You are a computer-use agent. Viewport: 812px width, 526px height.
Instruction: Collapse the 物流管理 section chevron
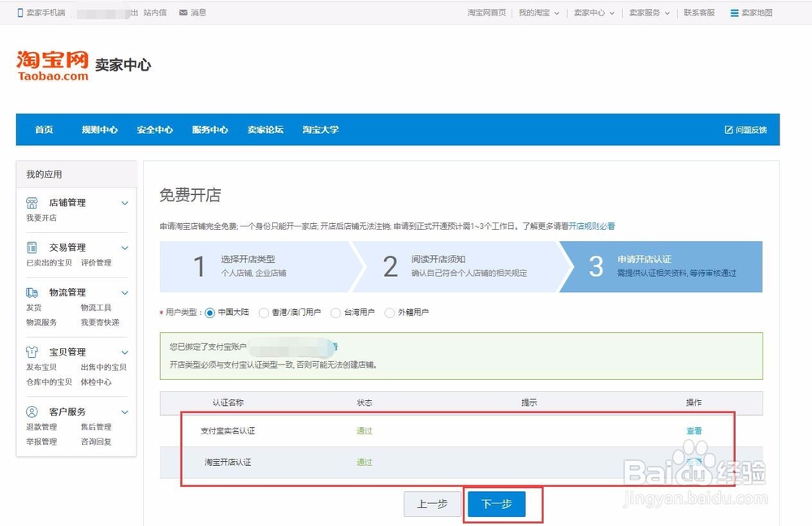[125, 293]
